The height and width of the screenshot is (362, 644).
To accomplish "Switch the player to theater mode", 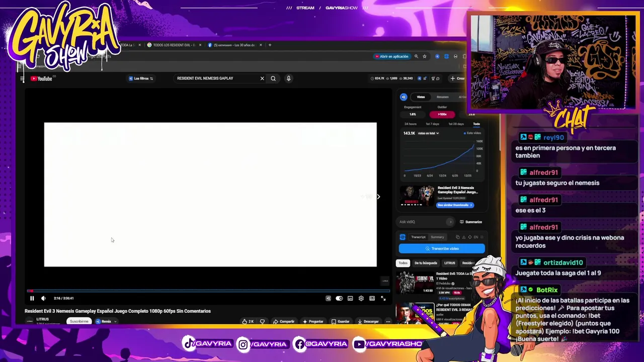I will (x=372, y=299).
